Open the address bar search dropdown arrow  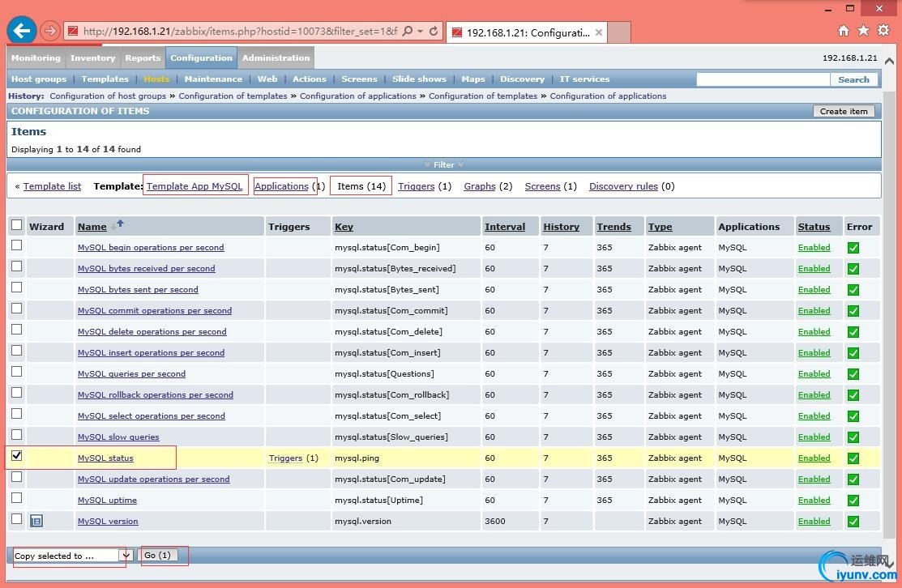[x=420, y=32]
